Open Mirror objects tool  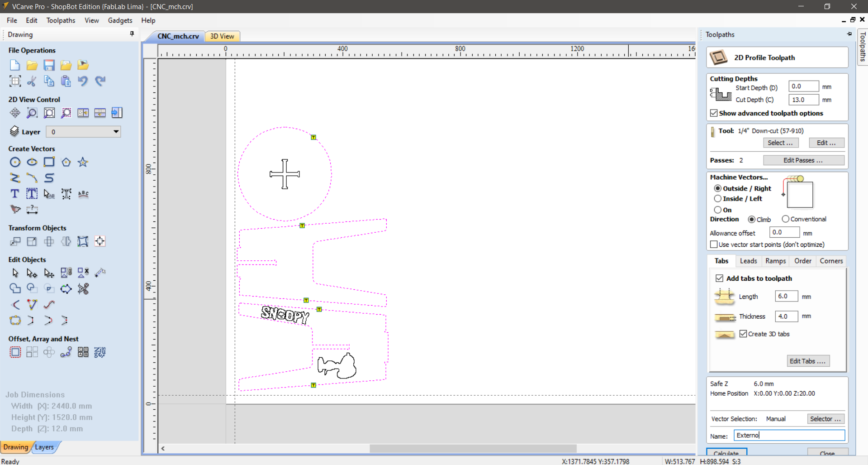(66, 241)
